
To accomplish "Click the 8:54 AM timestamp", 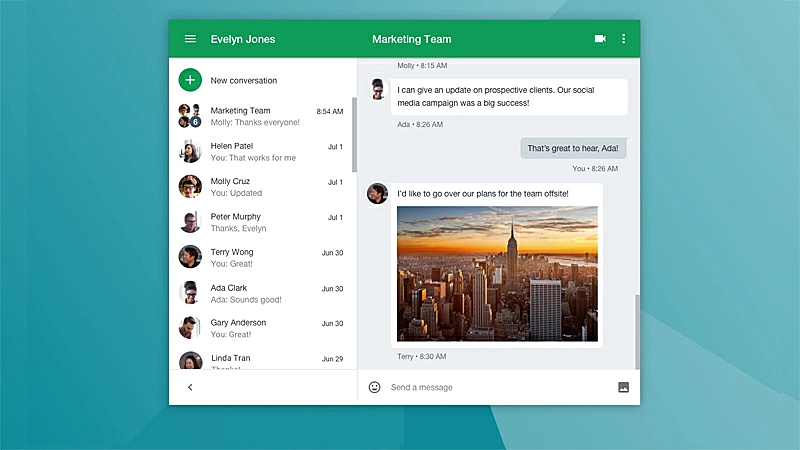I will (330, 111).
